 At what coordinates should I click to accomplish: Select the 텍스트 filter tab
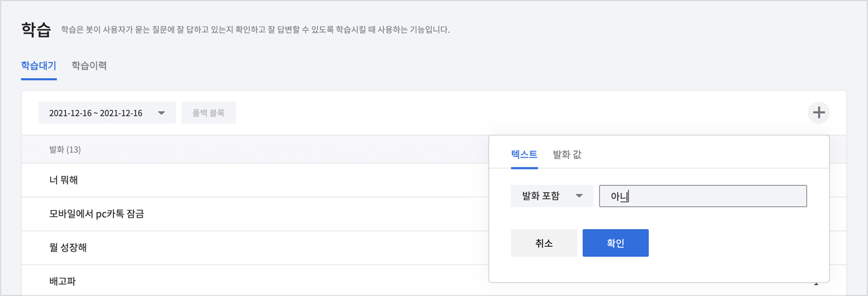[524, 155]
